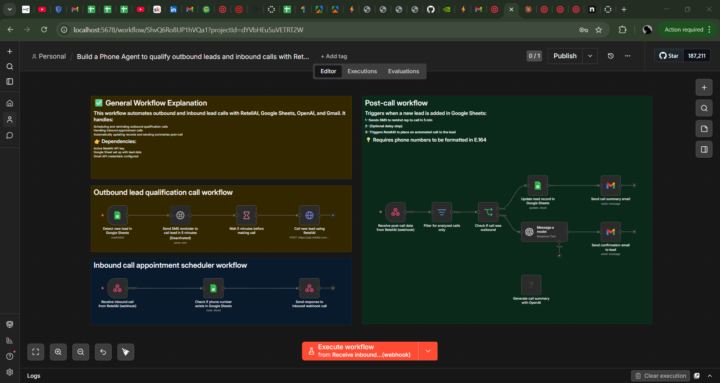Add a sticky note from right toolbar
This screenshot has height=383, width=720.
point(704,129)
